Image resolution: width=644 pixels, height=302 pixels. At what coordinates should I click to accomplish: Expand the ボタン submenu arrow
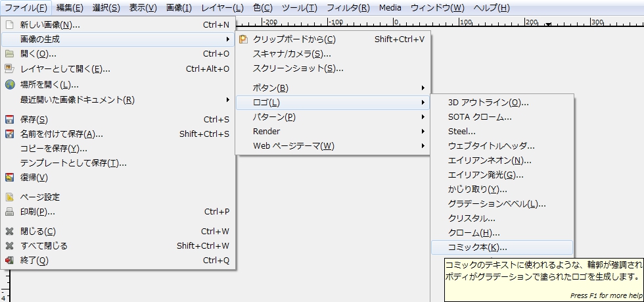tap(423, 88)
